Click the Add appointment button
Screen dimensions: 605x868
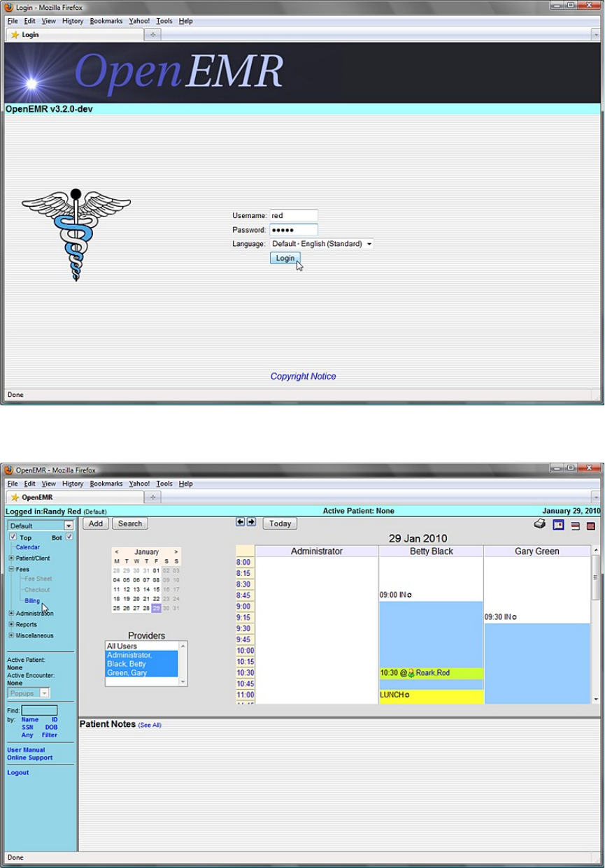point(95,523)
